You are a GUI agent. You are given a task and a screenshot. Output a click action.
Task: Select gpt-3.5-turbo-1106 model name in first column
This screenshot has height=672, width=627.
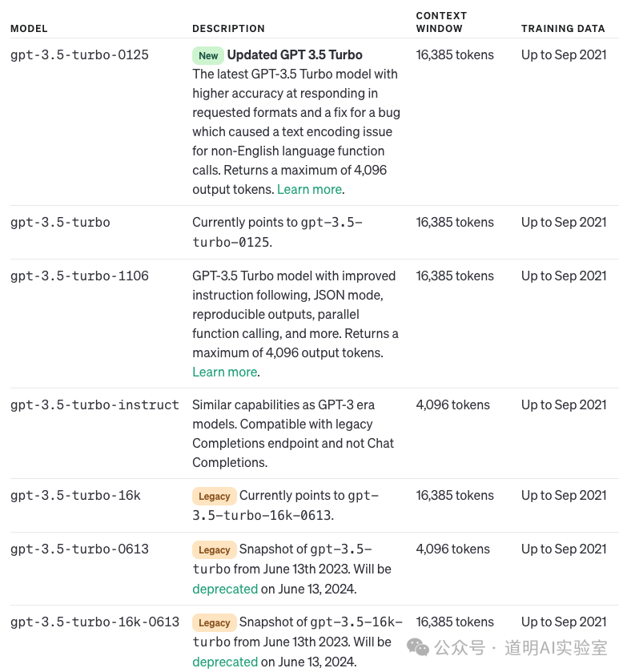[79, 276]
